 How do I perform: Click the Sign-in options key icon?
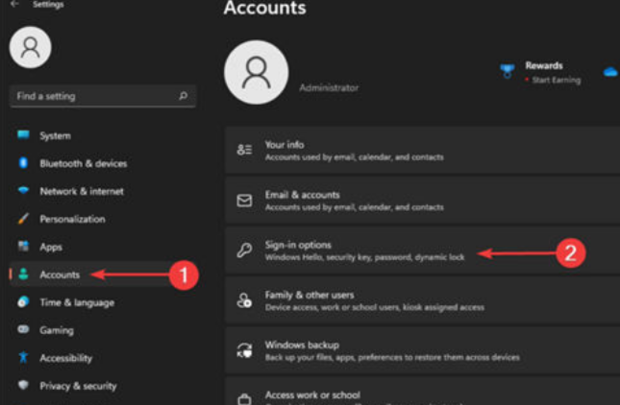pos(244,250)
